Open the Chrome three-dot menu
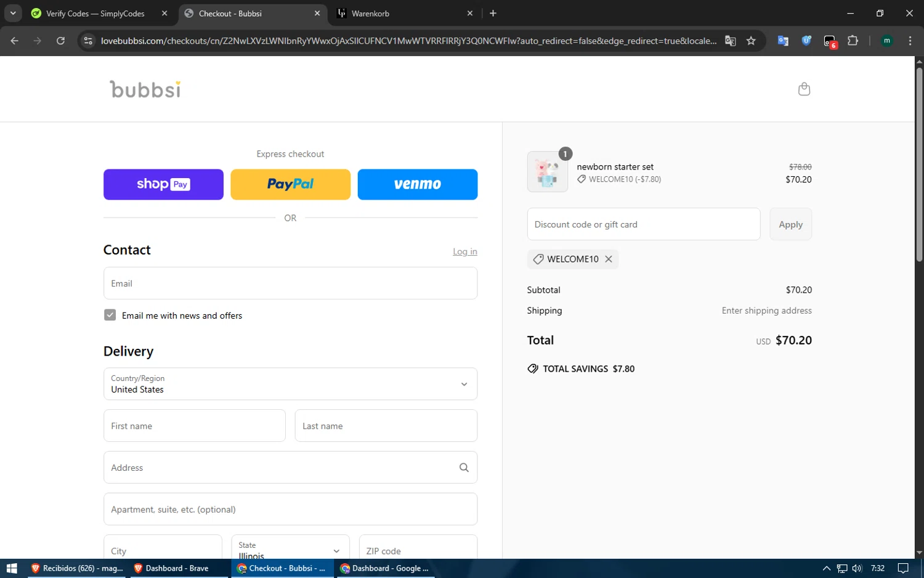 [x=910, y=41]
